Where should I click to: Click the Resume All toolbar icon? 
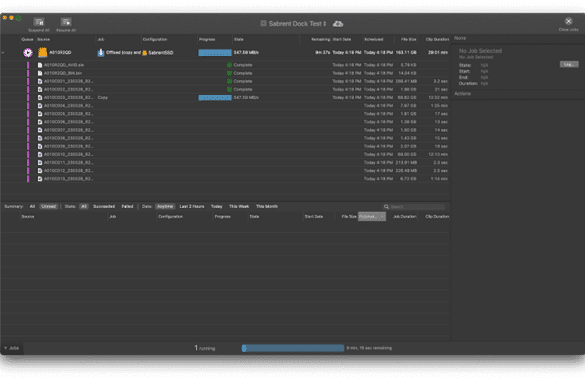[66, 22]
